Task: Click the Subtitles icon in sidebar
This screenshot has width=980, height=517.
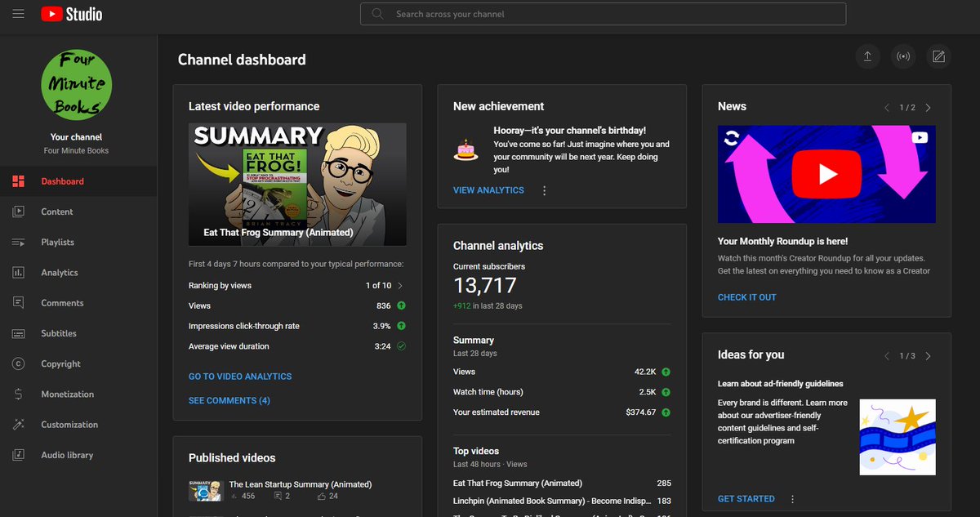Action: pyautogui.click(x=19, y=333)
